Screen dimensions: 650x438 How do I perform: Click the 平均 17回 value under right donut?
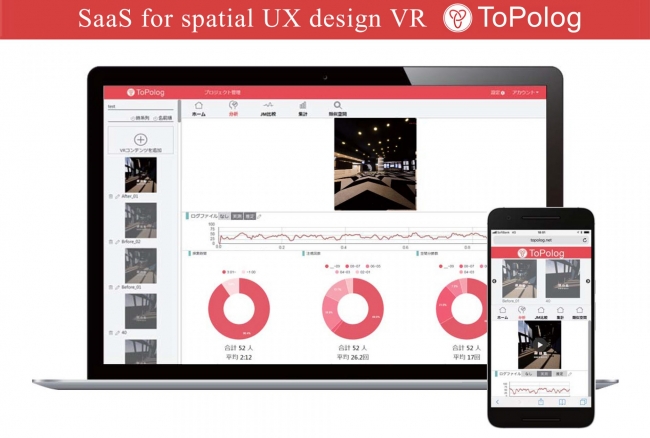point(466,357)
